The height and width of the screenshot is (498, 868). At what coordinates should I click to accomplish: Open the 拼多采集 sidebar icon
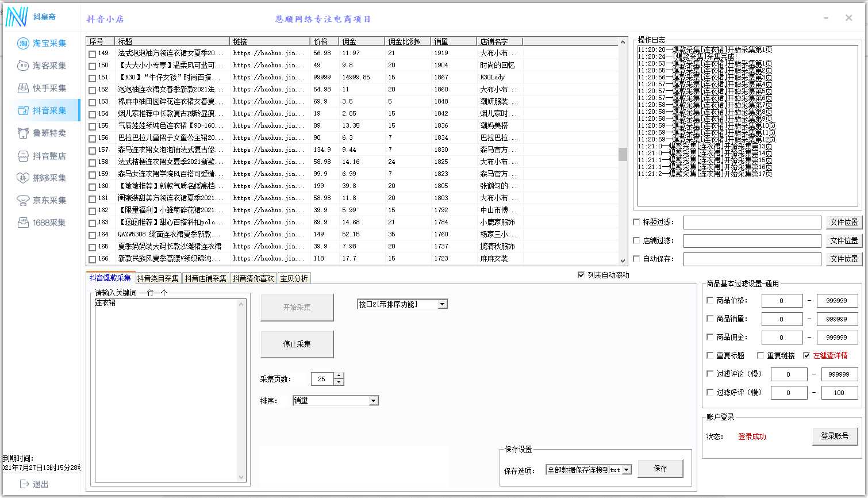coord(23,178)
